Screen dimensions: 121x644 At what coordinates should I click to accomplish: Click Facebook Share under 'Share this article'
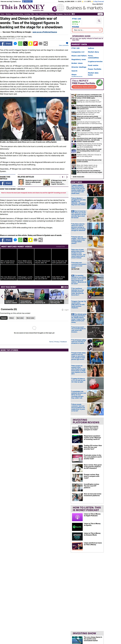[x=6, y=183]
